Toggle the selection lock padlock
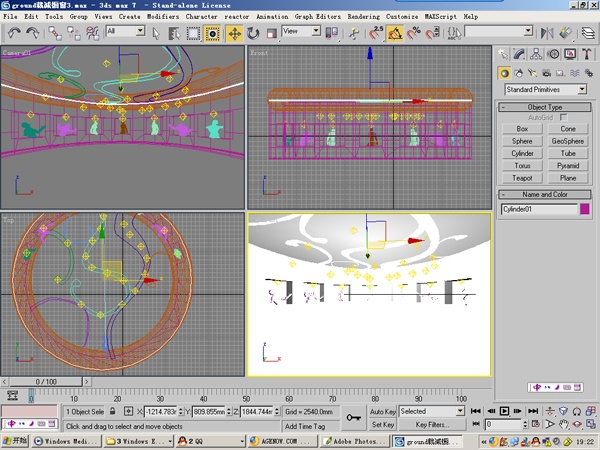This screenshot has height=450, width=600. click(112, 411)
